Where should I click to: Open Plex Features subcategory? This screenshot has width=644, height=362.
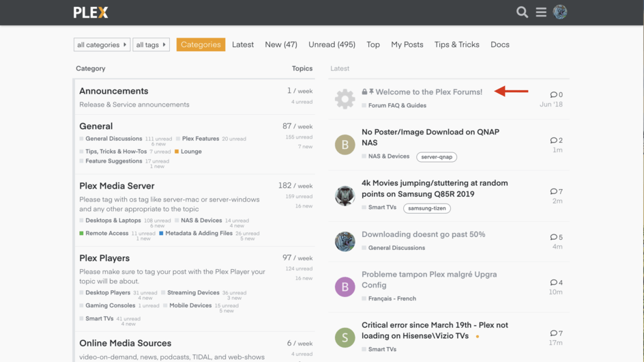point(201,139)
